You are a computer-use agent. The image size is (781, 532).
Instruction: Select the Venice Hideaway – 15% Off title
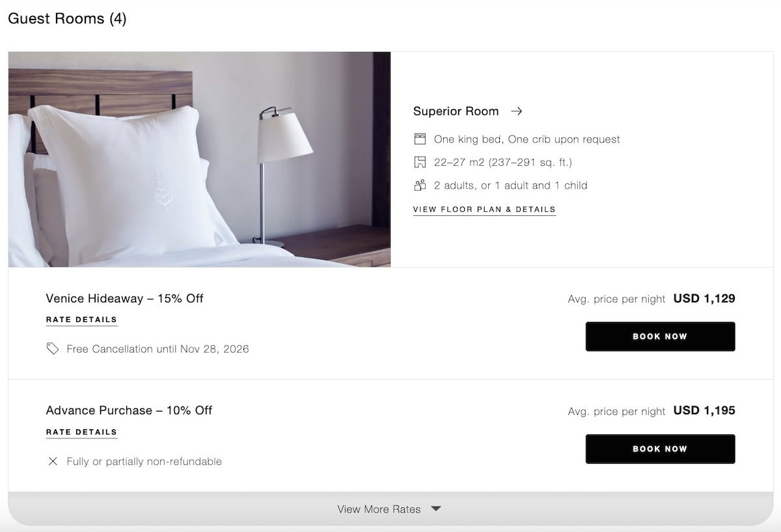point(124,299)
